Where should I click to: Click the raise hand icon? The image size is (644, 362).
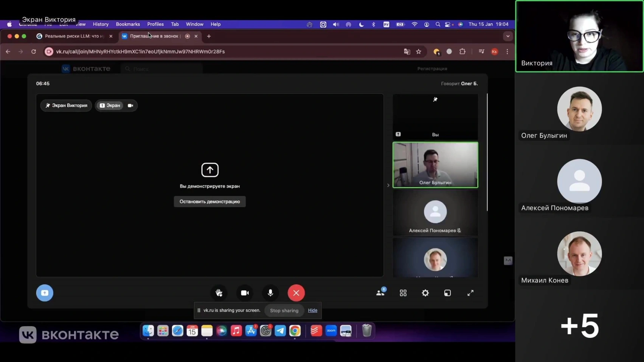(x=219, y=293)
